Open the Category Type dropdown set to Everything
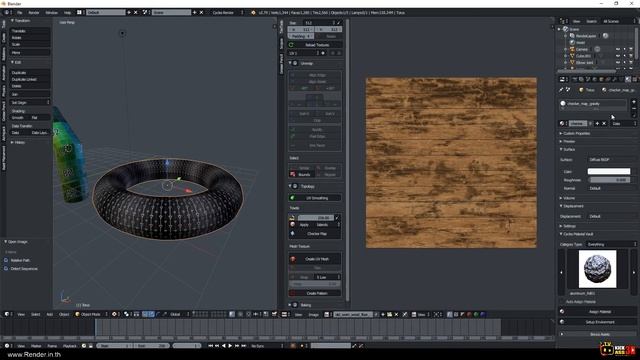This screenshot has height=360, width=640. click(611, 244)
